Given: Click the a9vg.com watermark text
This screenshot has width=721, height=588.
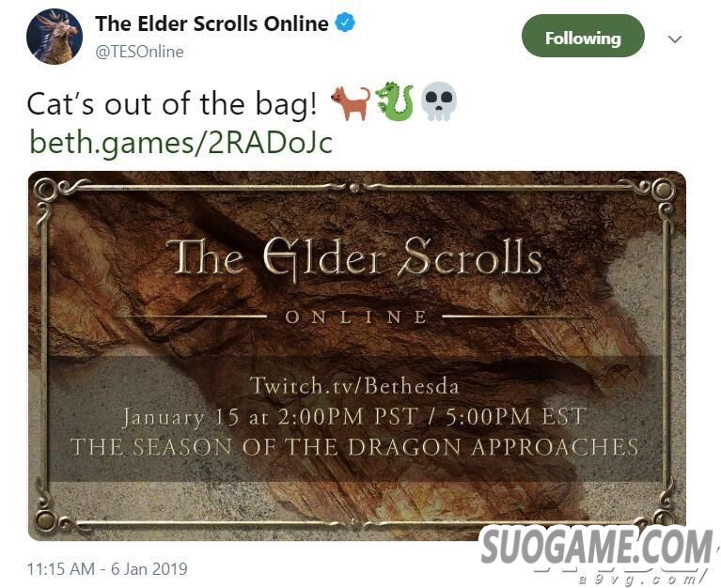Looking at the screenshot, I should click(x=641, y=579).
